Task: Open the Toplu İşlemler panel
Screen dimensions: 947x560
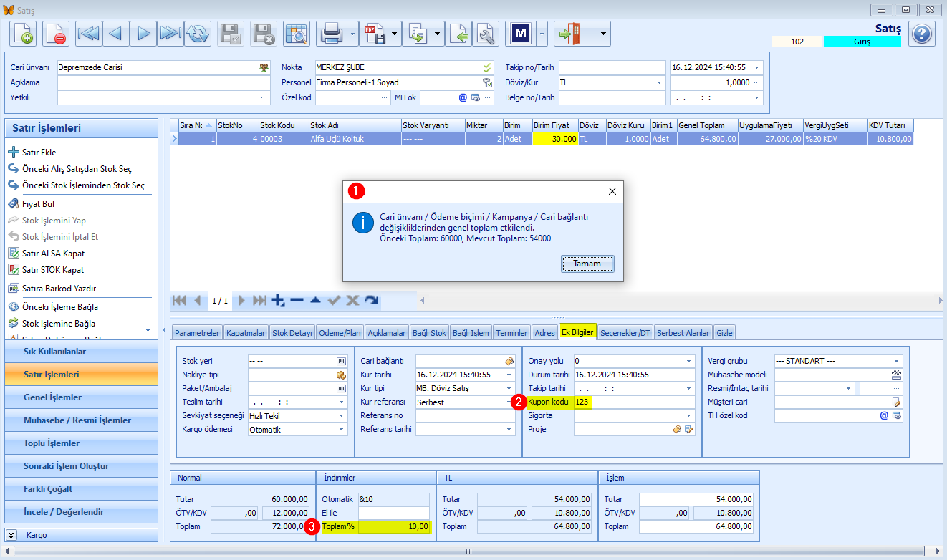Action: pyautogui.click(x=81, y=443)
